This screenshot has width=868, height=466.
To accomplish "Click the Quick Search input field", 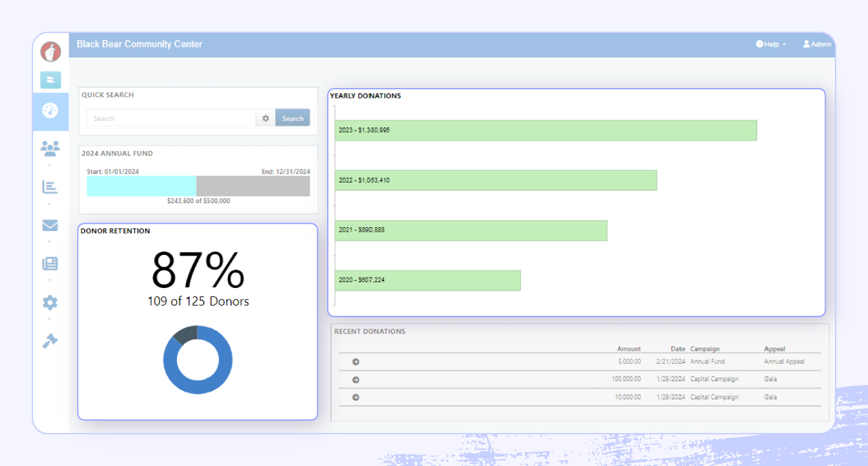I will pos(172,118).
